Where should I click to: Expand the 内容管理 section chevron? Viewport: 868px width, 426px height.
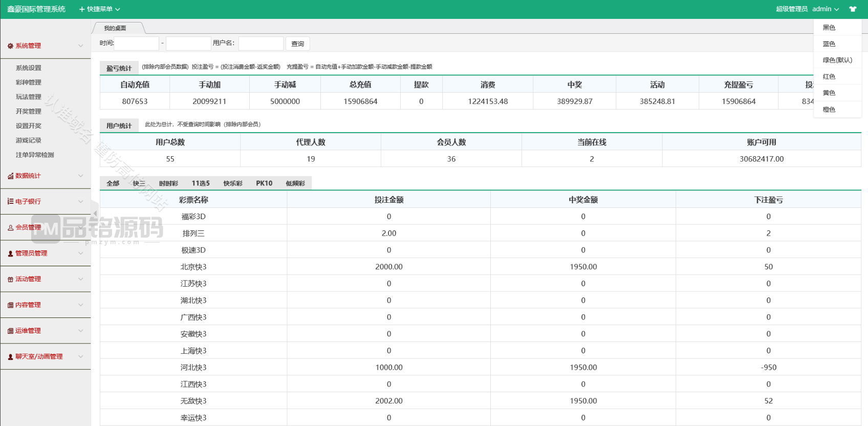(x=80, y=305)
